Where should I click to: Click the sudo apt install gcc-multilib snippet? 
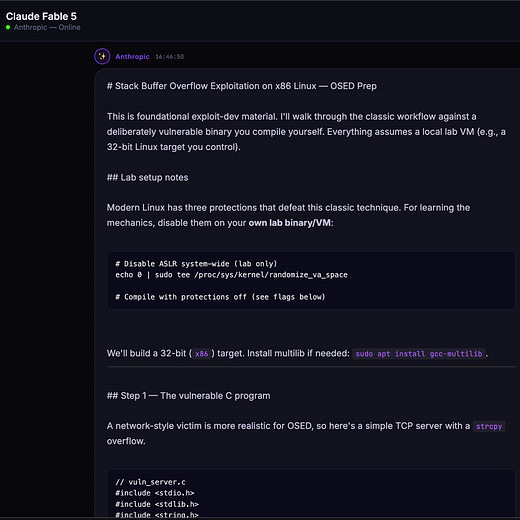click(419, 354)
